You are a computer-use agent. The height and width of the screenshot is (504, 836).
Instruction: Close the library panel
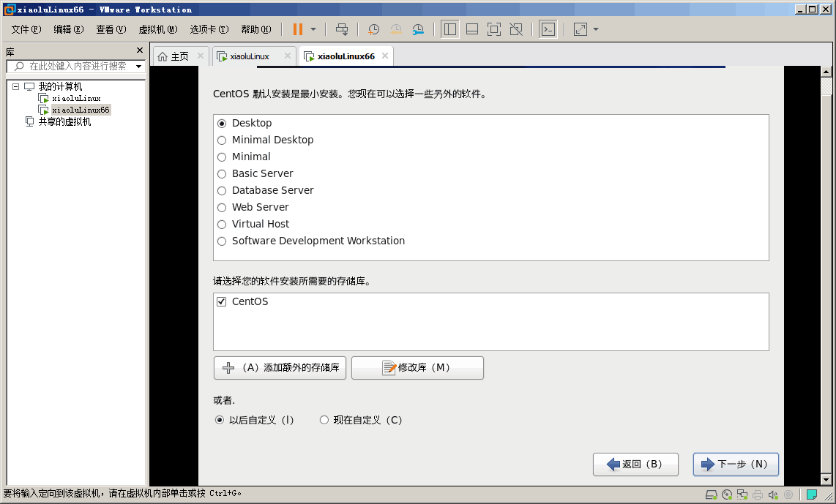click(140, 50)
